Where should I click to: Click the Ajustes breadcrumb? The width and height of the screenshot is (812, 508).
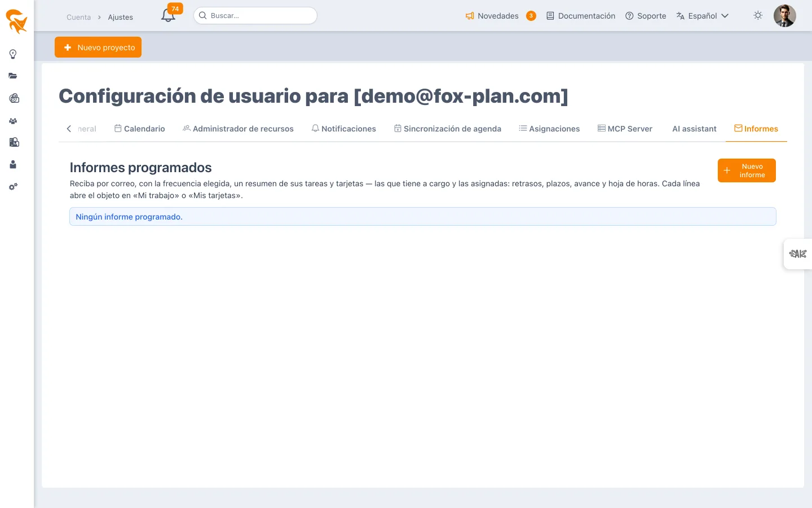tap(121, 17)
